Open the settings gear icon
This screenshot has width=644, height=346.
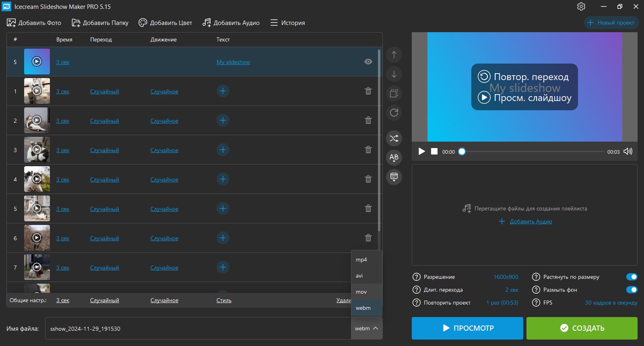[581, 6]
